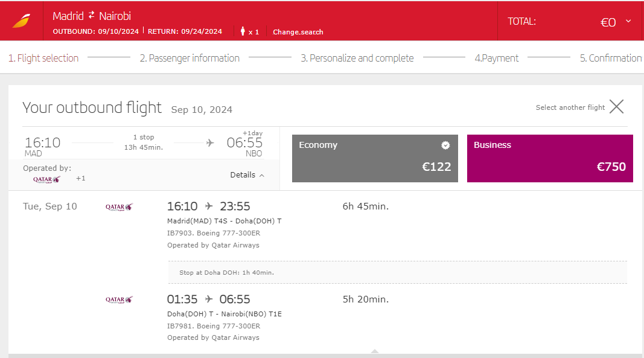Expand the TOTAL €0 dropdown arrow
The height and width of the screenshot is (358, 644).
pos(628,21)
